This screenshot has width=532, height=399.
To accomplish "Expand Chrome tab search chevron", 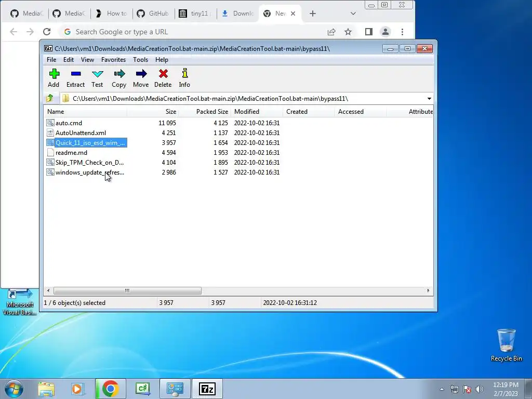I will (353, 14).
